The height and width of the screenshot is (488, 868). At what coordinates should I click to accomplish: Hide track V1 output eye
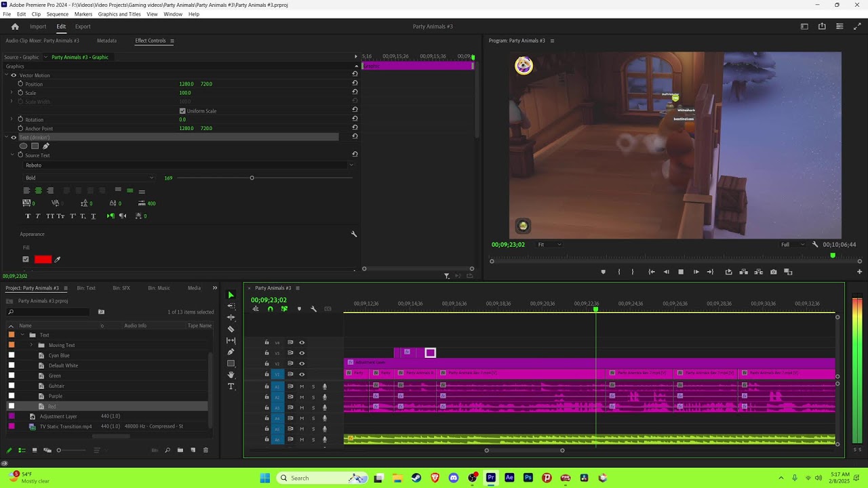click(x=302, y=374)
